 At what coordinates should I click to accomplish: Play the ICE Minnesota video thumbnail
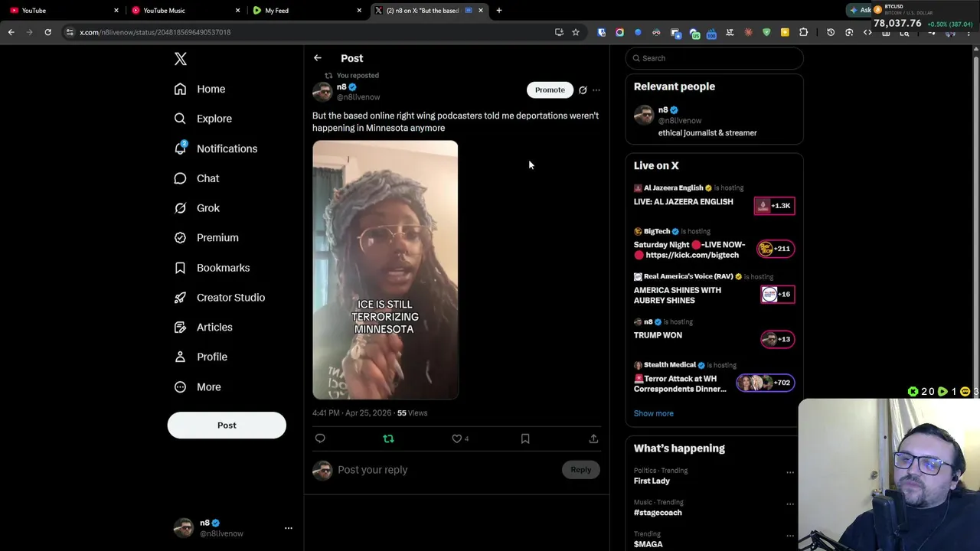(x=385, y=269)
